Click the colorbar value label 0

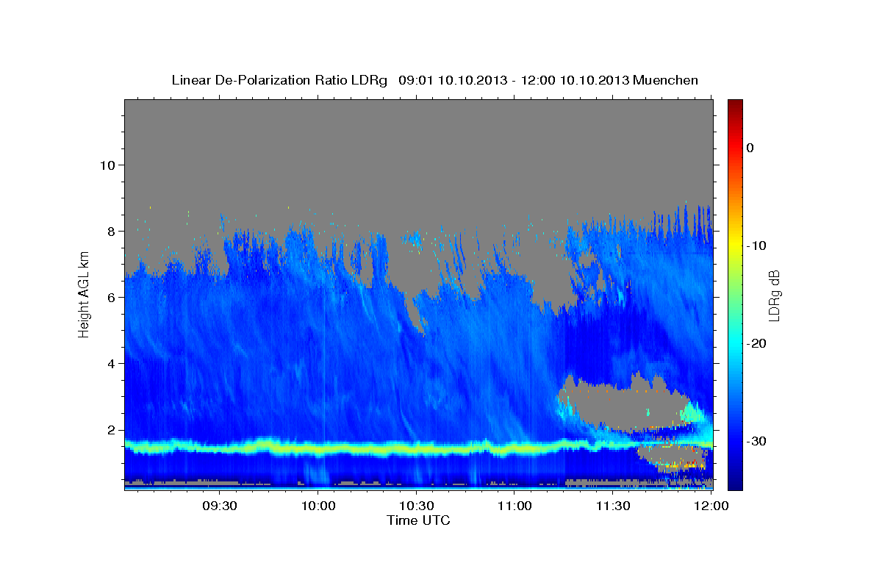coord(750,148)
